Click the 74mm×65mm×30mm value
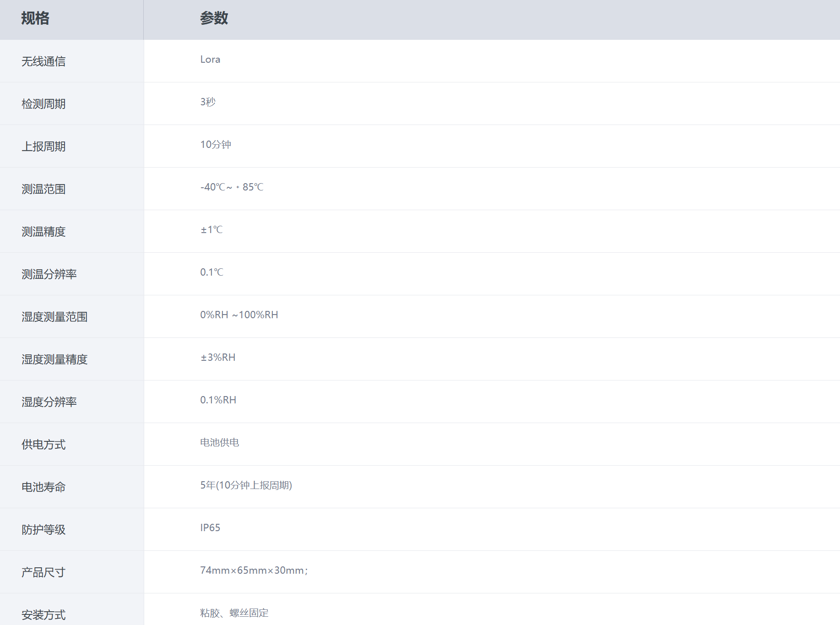 click(x=252, y=571)
